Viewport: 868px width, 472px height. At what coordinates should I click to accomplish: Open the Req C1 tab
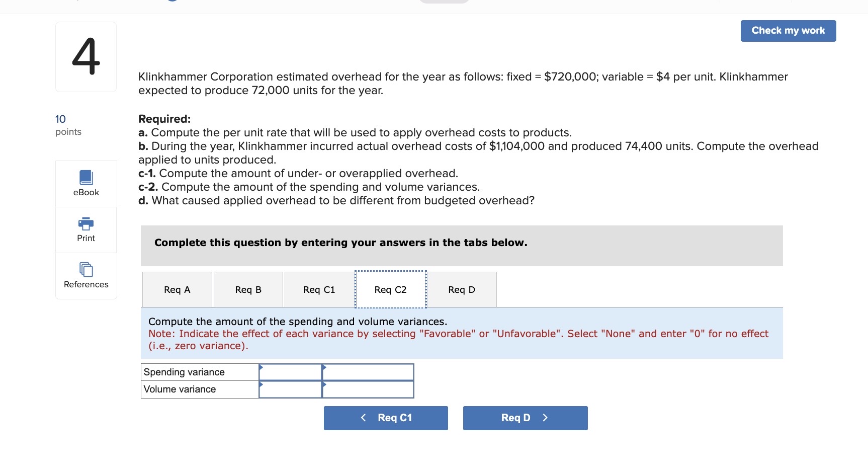pyautogui.click(x=319, y=289)
